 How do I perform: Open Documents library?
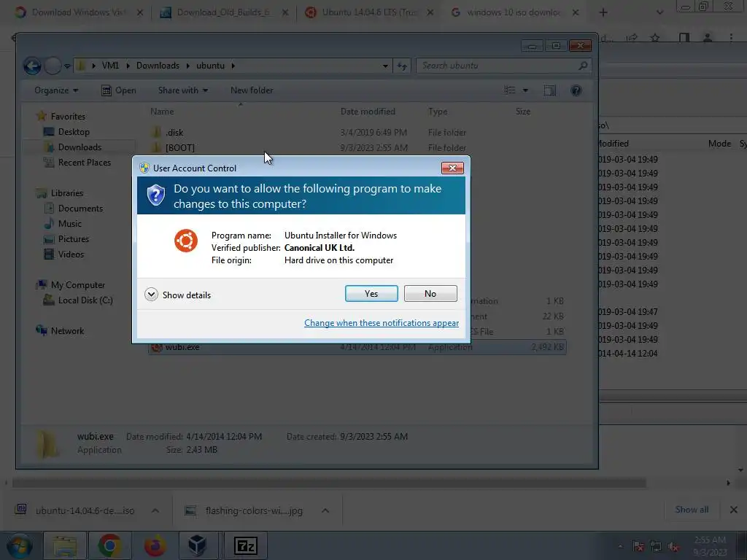coord(73,208)
